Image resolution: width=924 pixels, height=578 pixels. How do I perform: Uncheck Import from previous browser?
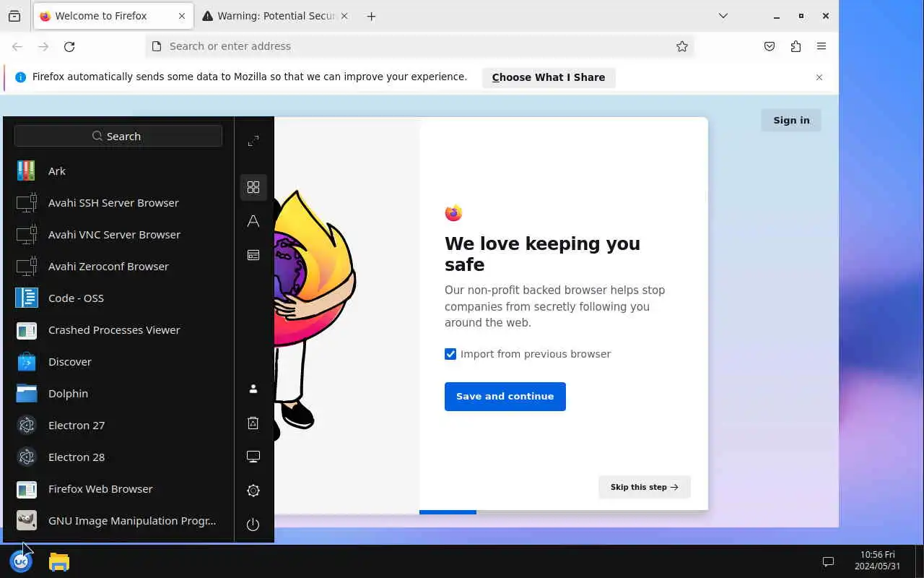click(x=450, y=354)
